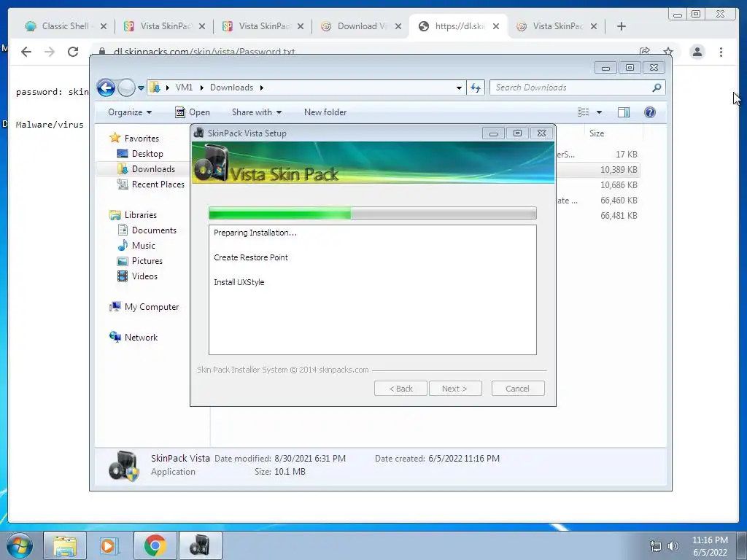Click the installation progress bar
Viewport: 747px width, 560px height.
tap(373, 213)
